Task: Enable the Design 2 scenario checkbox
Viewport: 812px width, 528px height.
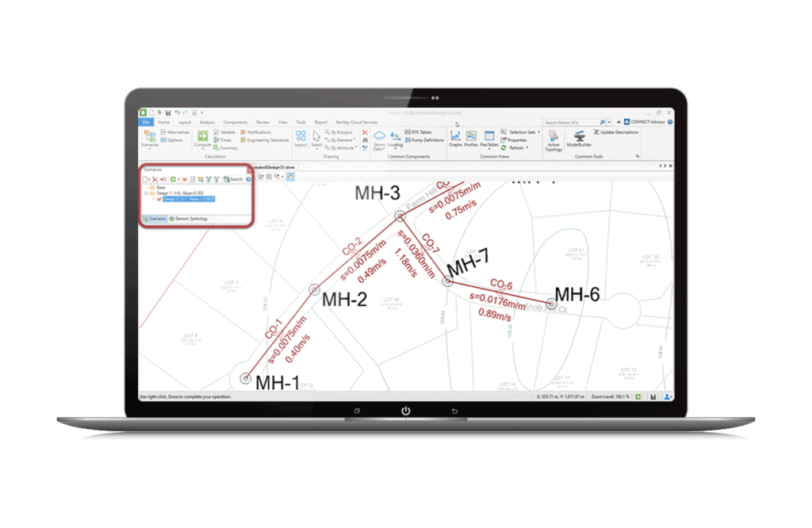Action: coord(159,199)
